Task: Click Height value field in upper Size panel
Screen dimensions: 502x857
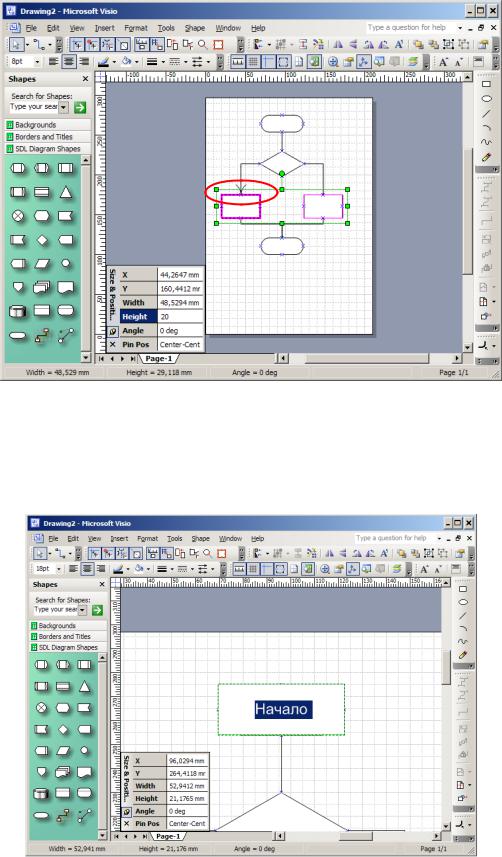Action: 180,316
